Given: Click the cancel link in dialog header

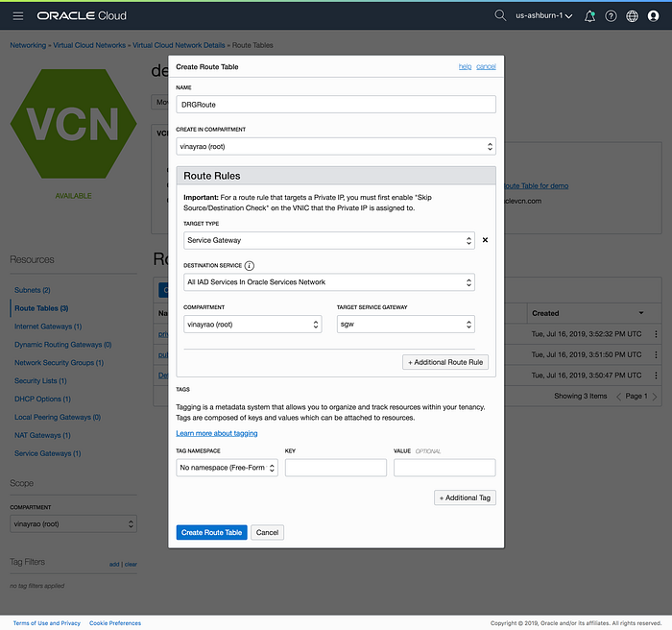Looking at the screenshot, I should (486, 66).
